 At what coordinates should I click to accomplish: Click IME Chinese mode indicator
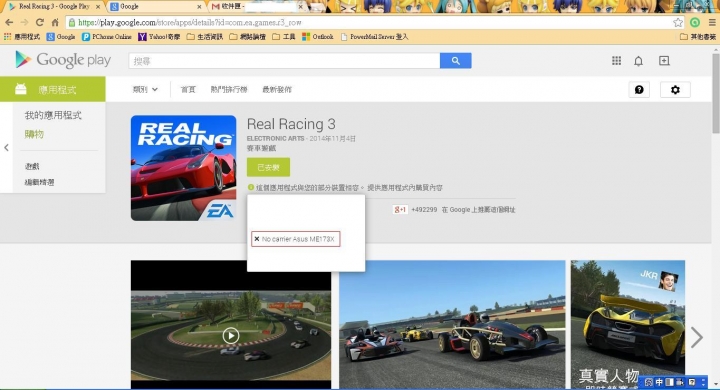659,382
